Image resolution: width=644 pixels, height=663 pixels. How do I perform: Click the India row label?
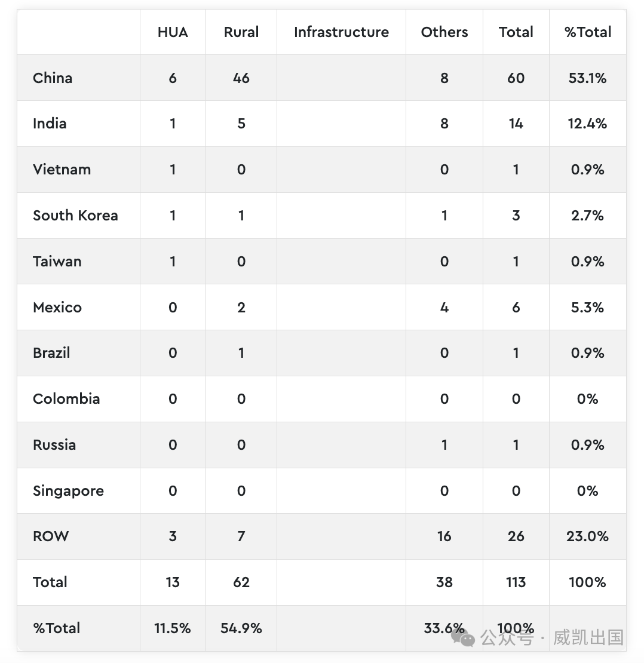click(50, 124)
